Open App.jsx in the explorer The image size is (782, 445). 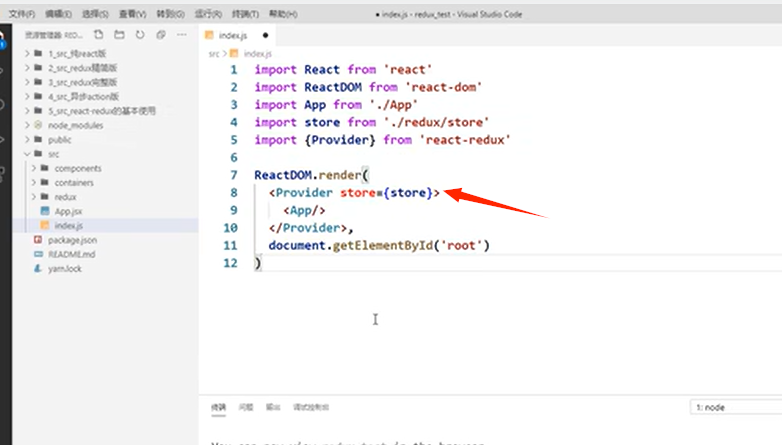pos(68,211)
